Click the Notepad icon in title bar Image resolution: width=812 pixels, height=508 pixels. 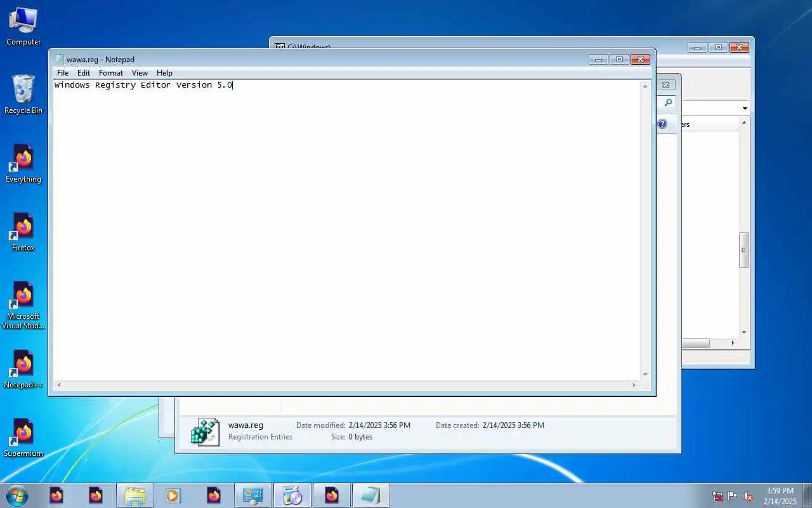60,60
